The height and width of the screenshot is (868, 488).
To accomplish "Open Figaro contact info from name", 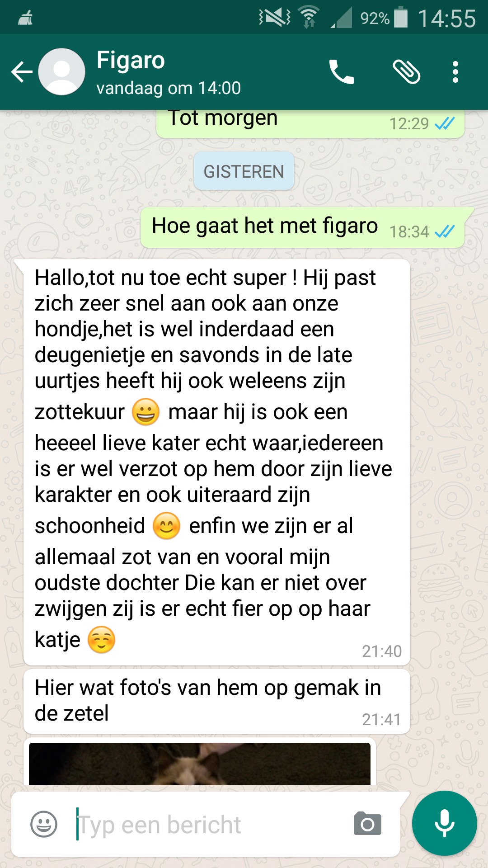I will coord(131,60).
